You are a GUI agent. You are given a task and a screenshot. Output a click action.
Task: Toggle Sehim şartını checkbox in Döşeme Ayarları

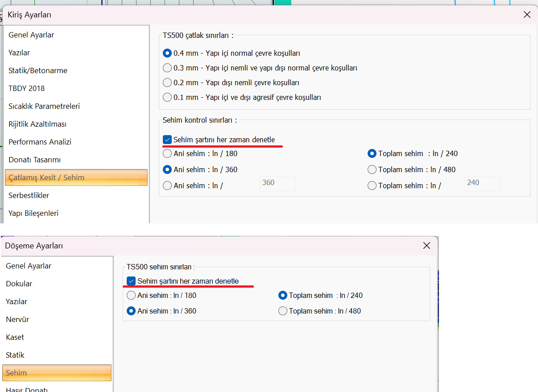click(x=131, y=281)
